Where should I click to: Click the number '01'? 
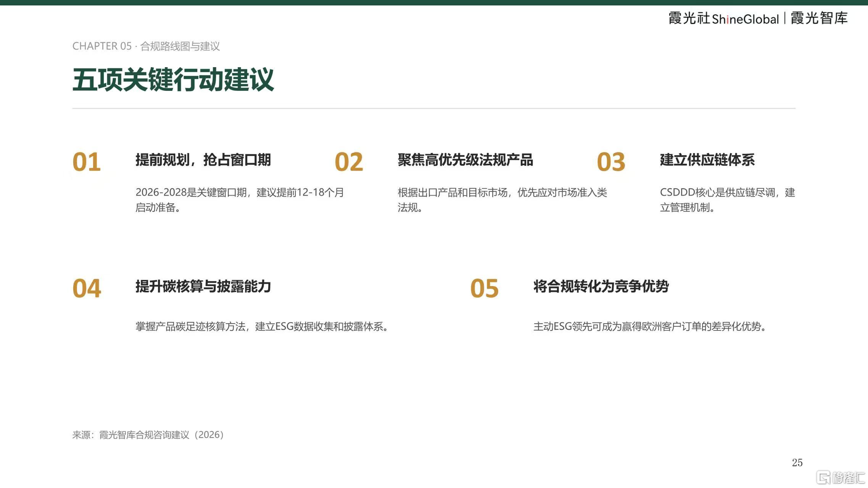tap(87, 162)
